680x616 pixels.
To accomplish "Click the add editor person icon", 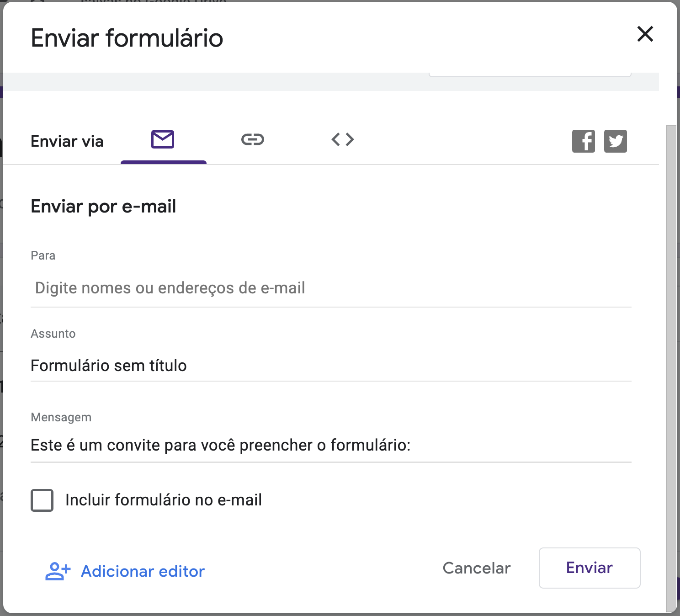I will [x=58, y=571].
